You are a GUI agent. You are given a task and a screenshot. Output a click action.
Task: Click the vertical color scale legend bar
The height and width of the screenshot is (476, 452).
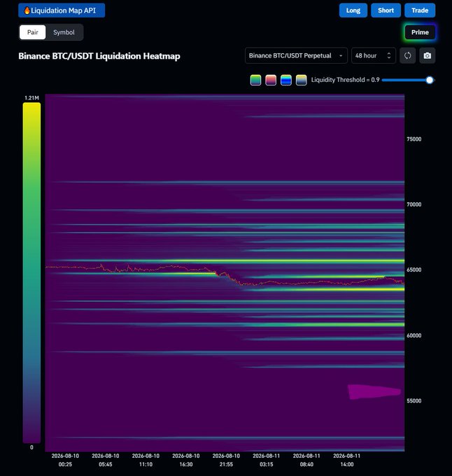coord(31,272)
